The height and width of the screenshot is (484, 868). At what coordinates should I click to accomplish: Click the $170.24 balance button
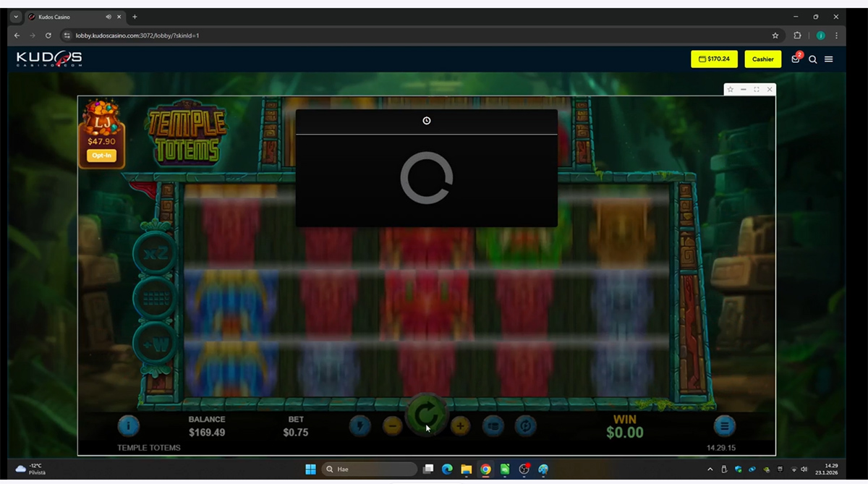click(714, 59)
